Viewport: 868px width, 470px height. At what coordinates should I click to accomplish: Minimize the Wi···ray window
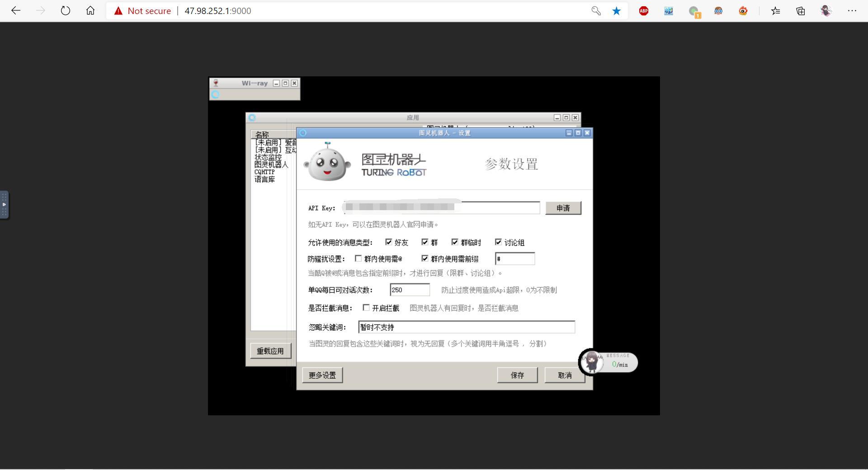[x=276, y=83]
